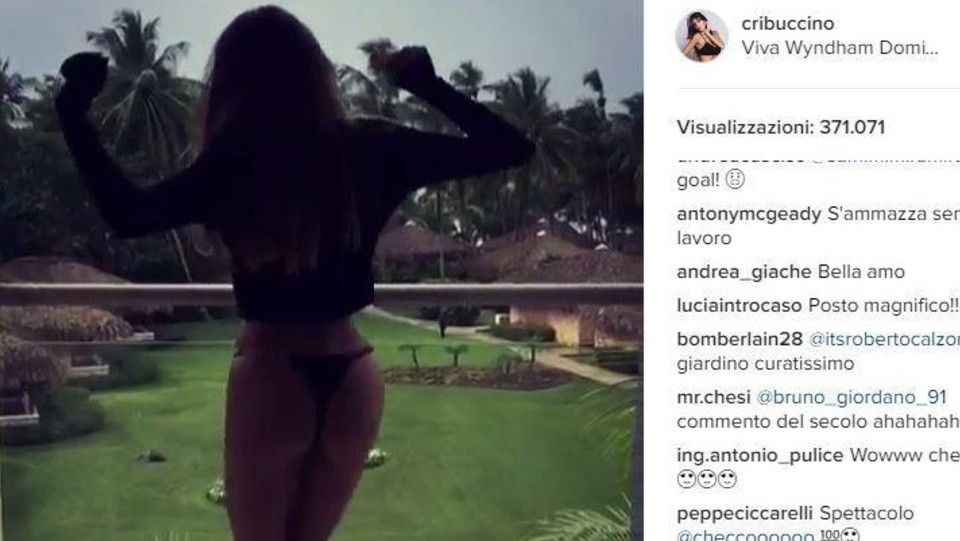Open the antonymcgeady commenter profile
This screenshot has height=541, width=960.
(749, 214)
